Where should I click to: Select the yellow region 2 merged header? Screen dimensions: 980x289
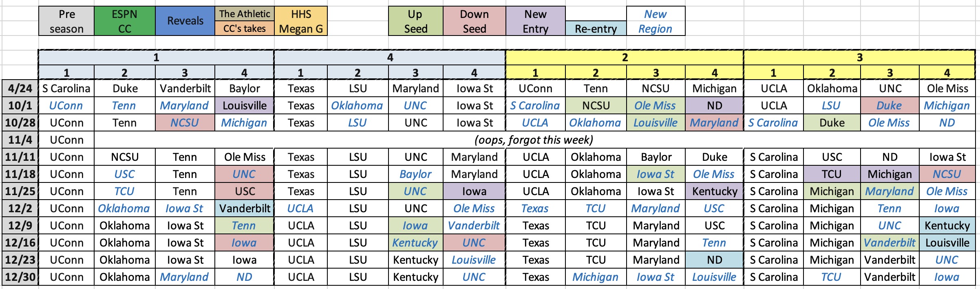point(625,58)
